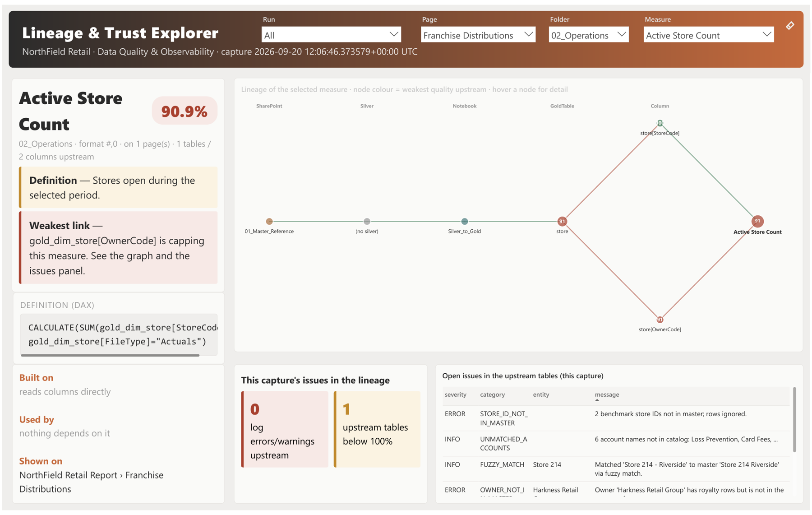Select the (no silver) lineage node
The height and width of the screenshot is (515, 812).
click(367, 221)
